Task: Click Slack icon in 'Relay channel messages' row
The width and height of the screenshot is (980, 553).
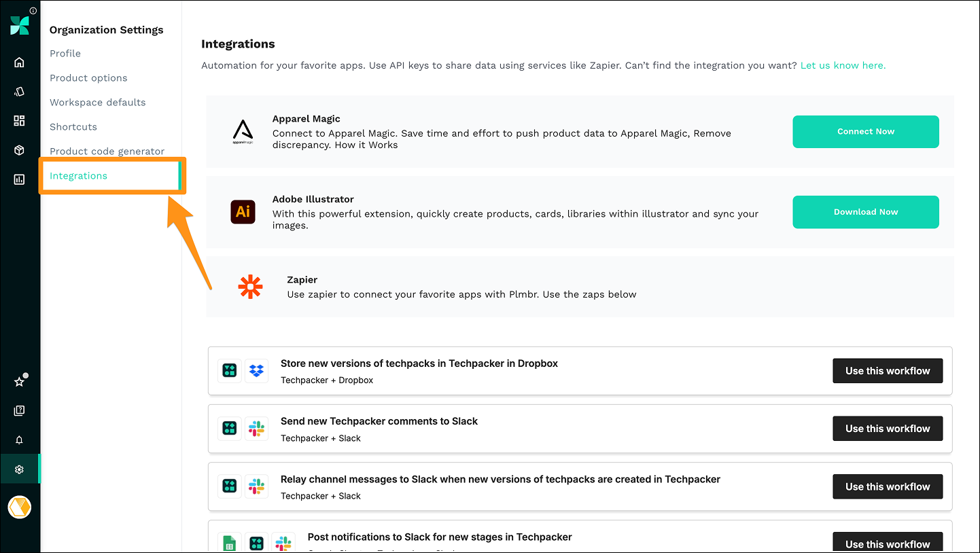Action: (256, 486)
